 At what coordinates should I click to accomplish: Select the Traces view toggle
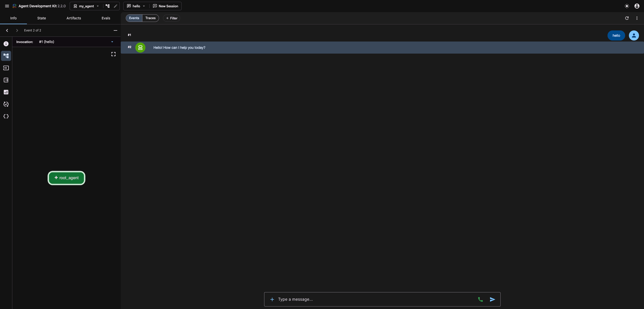pyautogui.click(x=150, y=18)
